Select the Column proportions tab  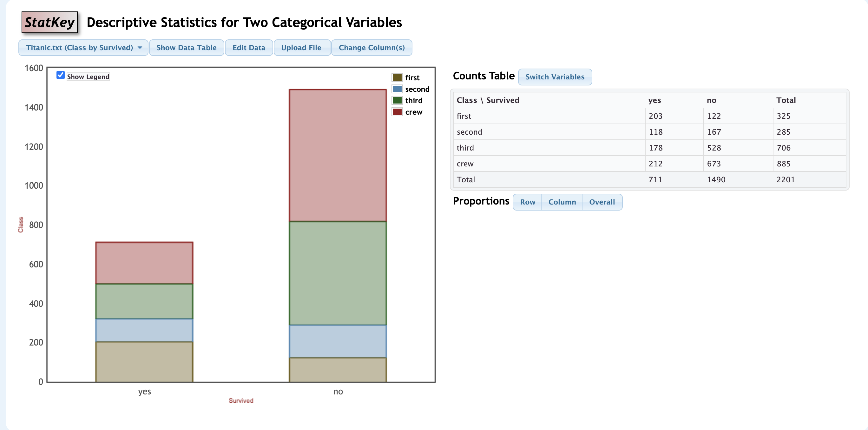click(x=562, y=202)
